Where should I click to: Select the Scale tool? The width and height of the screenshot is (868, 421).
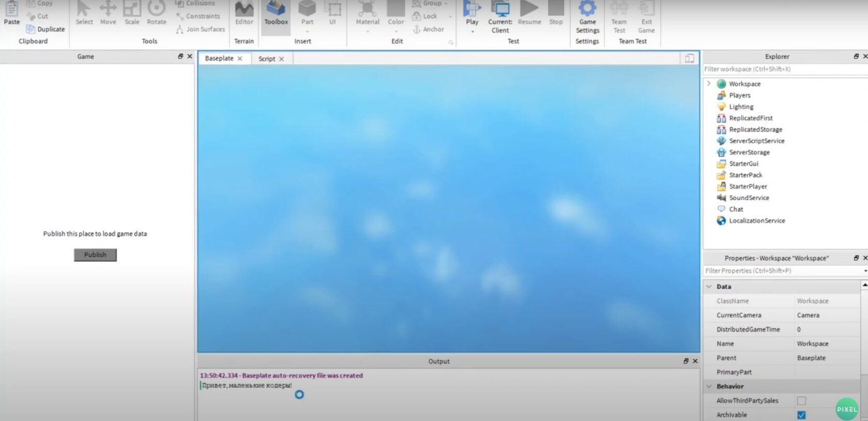[x=132, y=13]
